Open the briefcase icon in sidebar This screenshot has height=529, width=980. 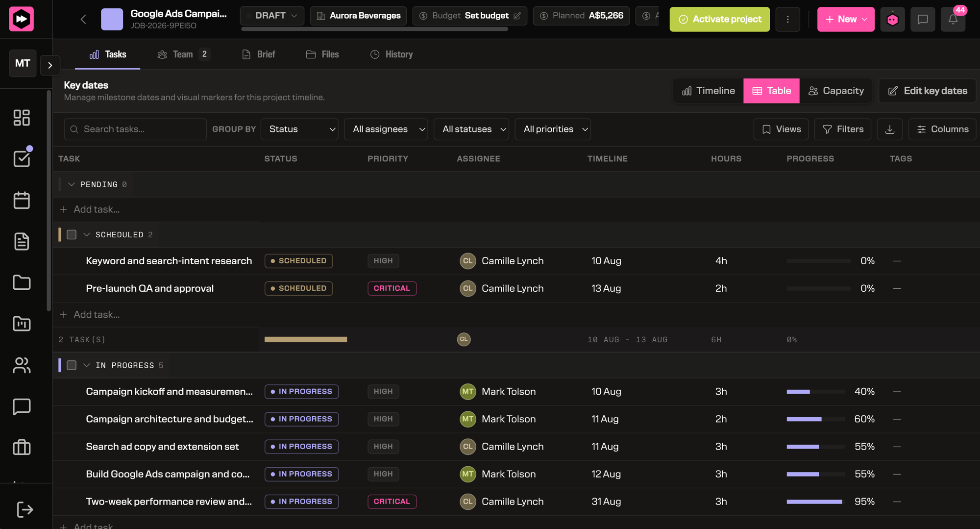coord(22,448)
